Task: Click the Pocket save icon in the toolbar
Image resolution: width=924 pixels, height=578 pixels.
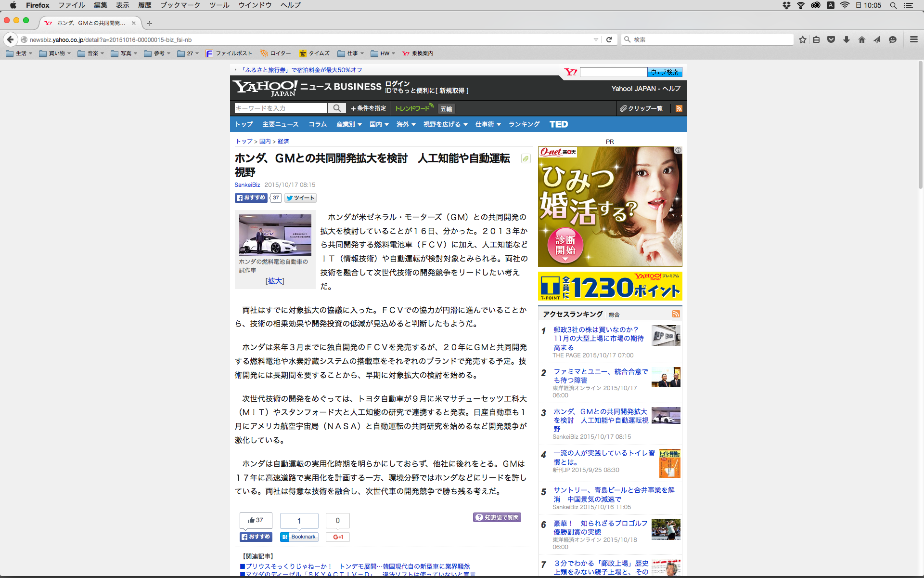Action: 831,39
